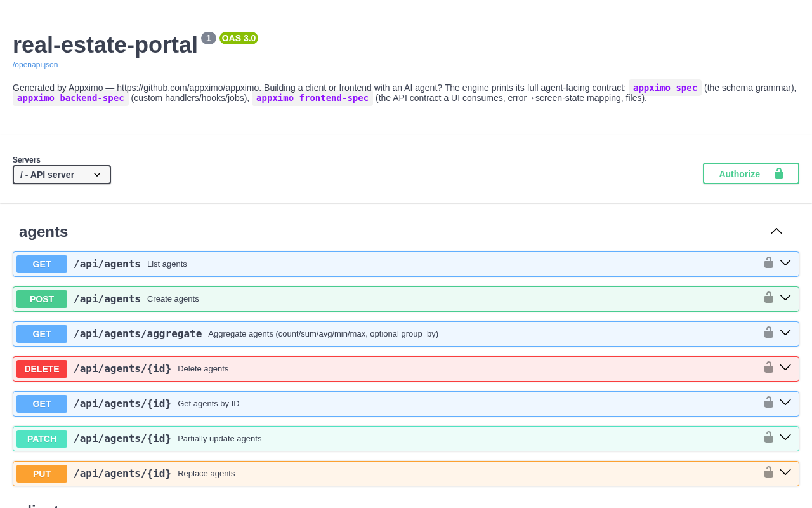This screenshot has width=812, height=508.
Task: Open the /openapi.json link
Action: 36,65
